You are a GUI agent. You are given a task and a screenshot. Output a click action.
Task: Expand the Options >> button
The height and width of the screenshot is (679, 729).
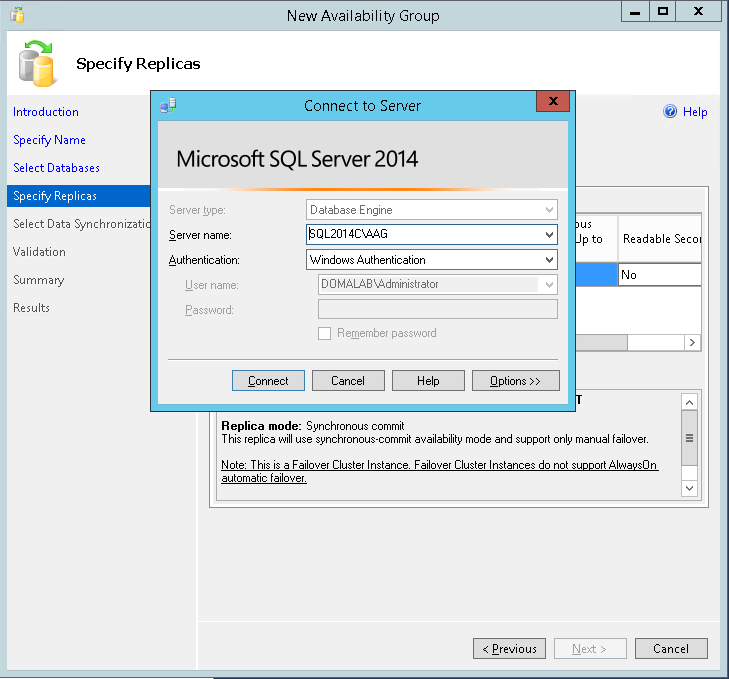click(x=516, y=381)
